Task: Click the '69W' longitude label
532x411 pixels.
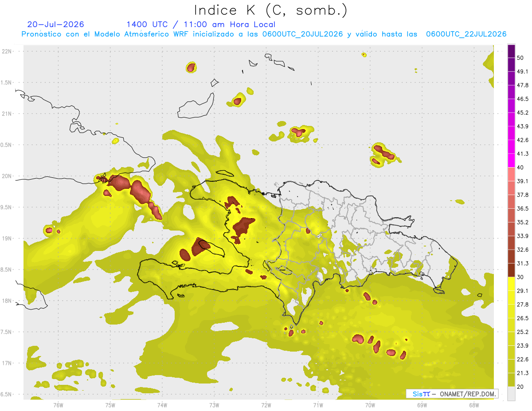Action: [x=422, y=405]
